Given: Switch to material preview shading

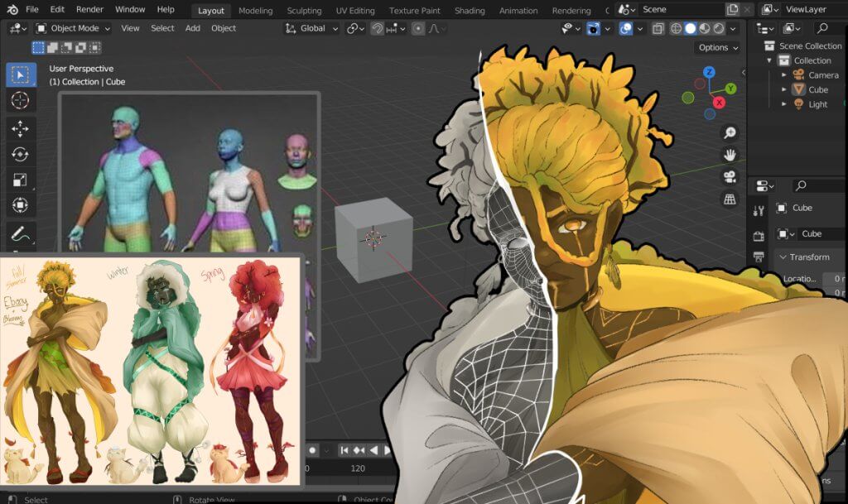Looking at the screenshot, I should (x=704, y=29).
